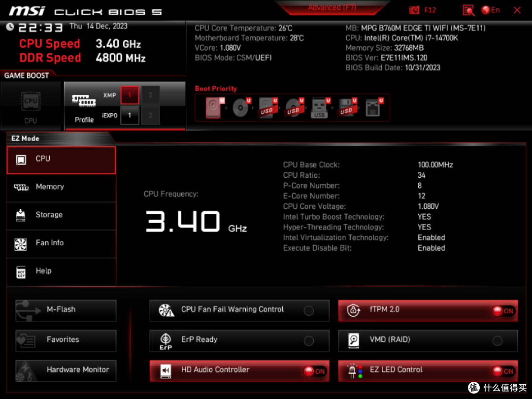This screenshot has height=399, width=532.
Task: Click the CPU Ratio value 34
Action: [421, 175]
